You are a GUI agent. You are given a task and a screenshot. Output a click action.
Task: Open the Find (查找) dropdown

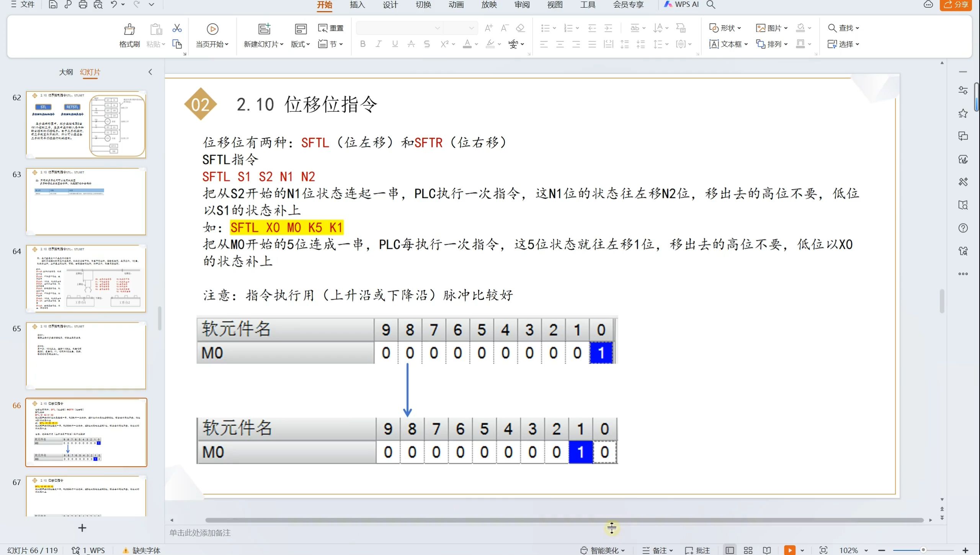(x=843, y=28)
